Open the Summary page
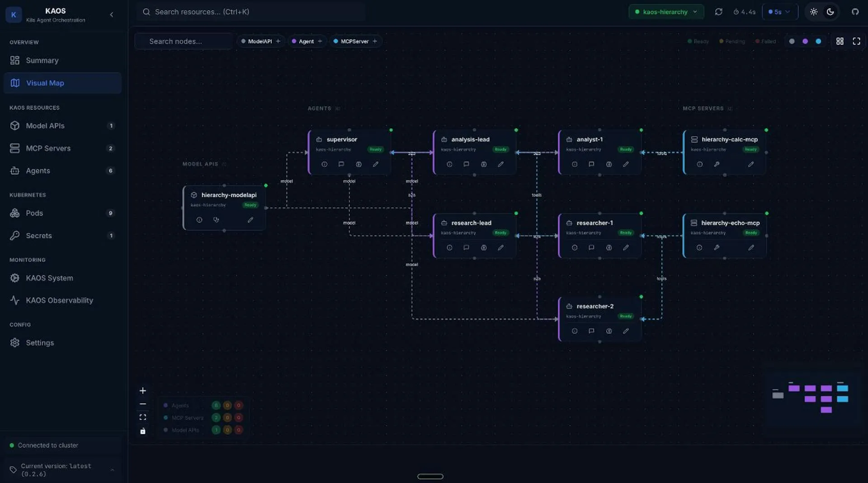Image resolution: width=868 pixels, height=483 pixels. click(x=62, y=60)
